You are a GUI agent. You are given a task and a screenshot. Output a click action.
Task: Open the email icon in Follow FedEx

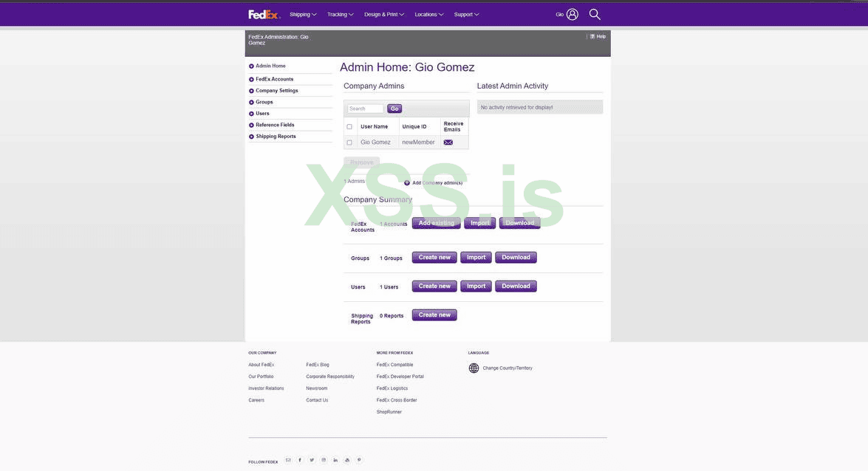click(x=288, y=460)
